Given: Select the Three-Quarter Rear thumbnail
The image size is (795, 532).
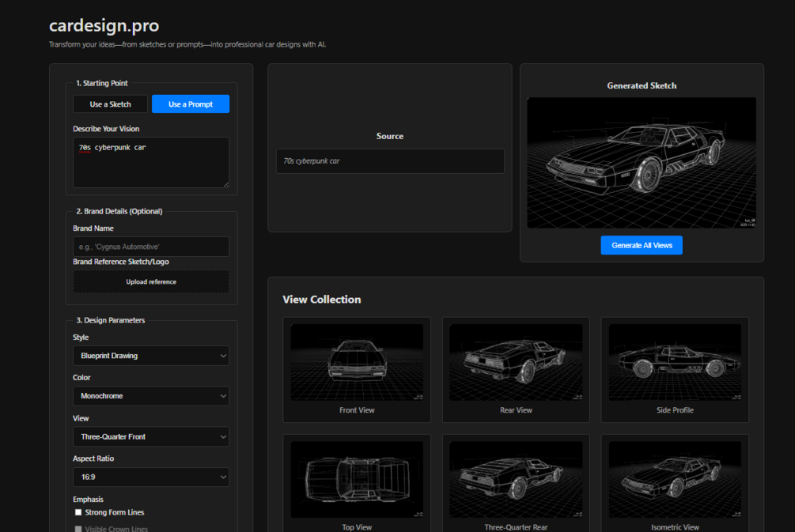Looking at the screenshot, I should click(x=516, y=479).
